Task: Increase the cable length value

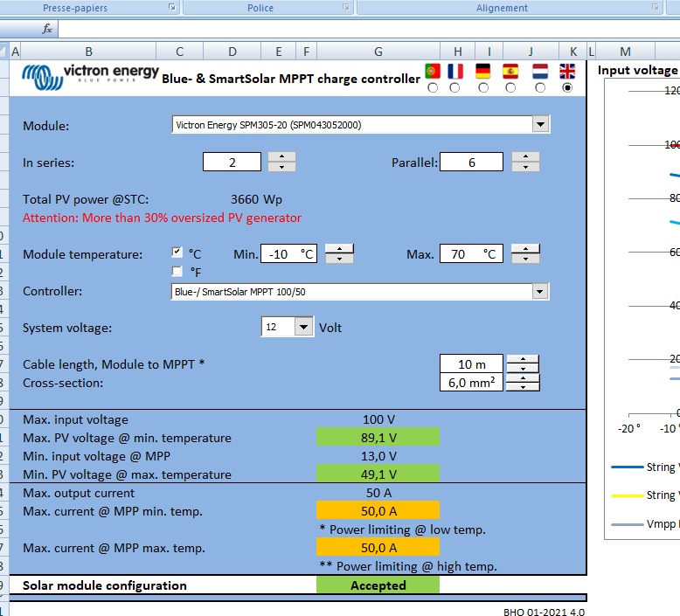Action: coord(523,359)
